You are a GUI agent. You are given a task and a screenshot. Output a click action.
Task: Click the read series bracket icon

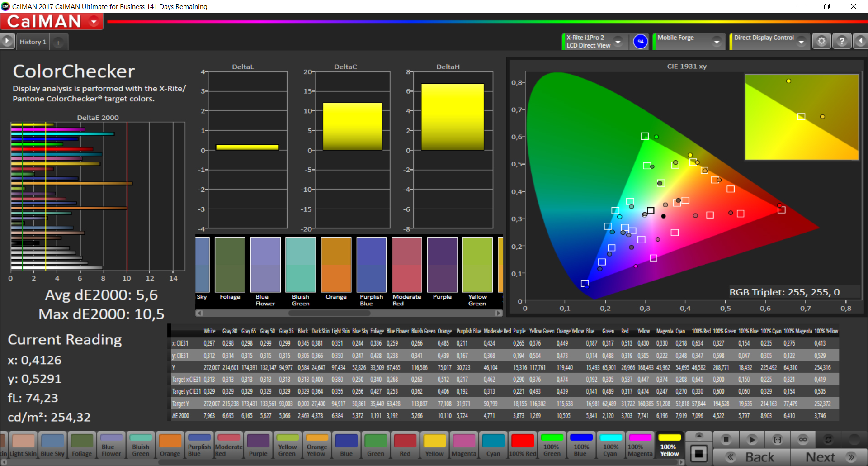777,439
